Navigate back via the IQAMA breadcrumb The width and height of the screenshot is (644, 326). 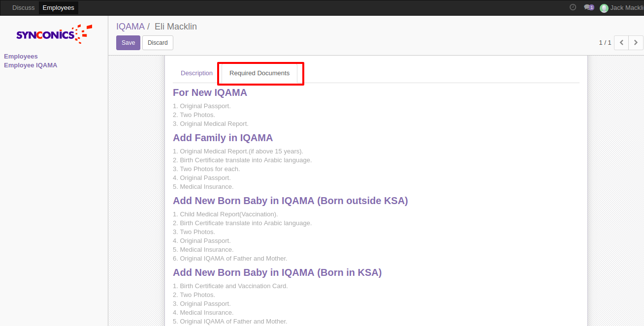click(130, 27)
